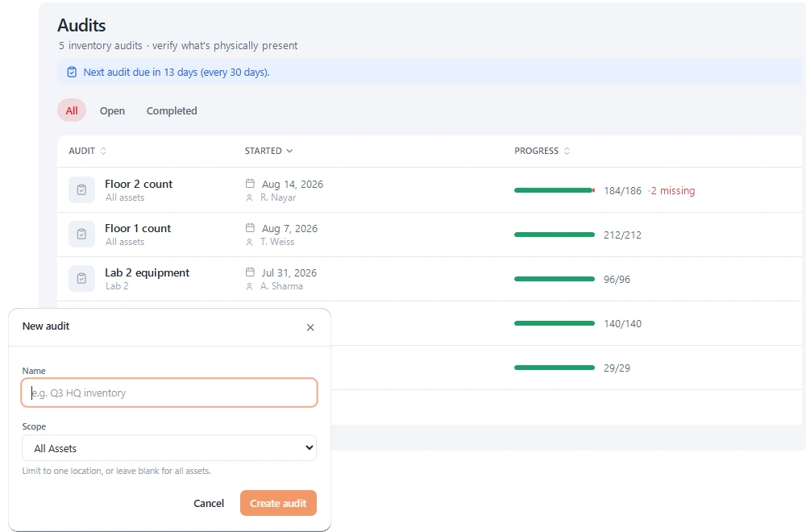Click the person icon beside R. Nayar
The image size is (806, 532).
tap(249, 197)
